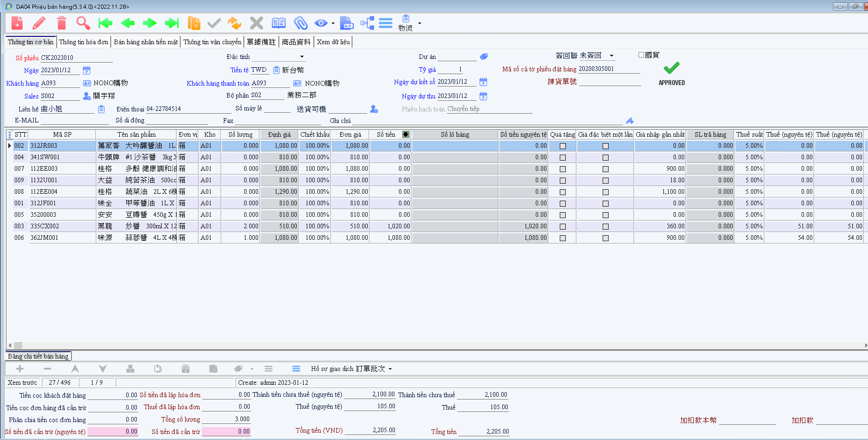Click the person icon beside Sales S002

(x=87, y=96)
